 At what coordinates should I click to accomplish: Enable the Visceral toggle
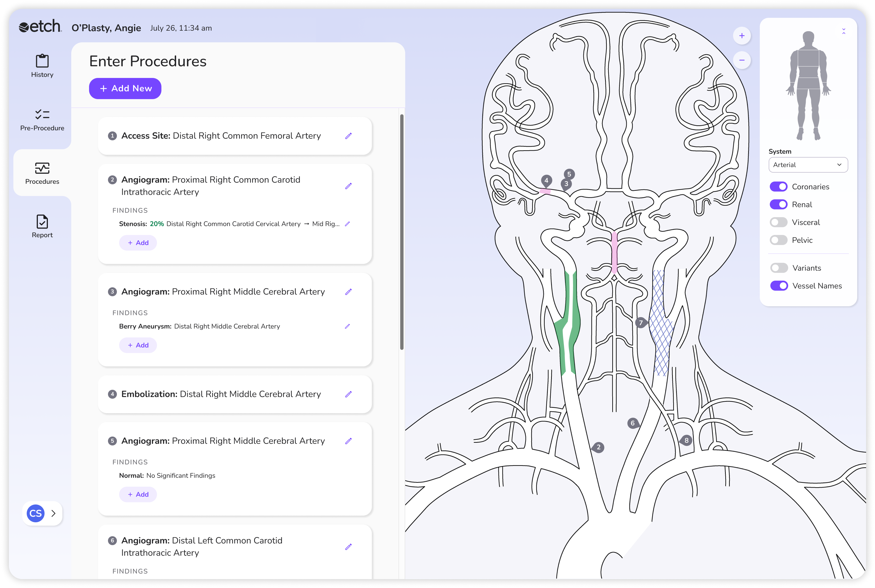coord(778,222)
